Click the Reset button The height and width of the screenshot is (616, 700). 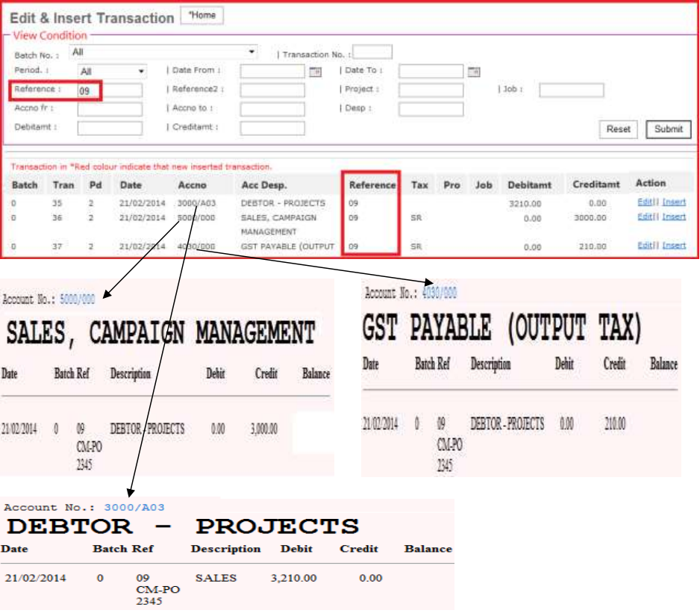[x=618, y=129]
